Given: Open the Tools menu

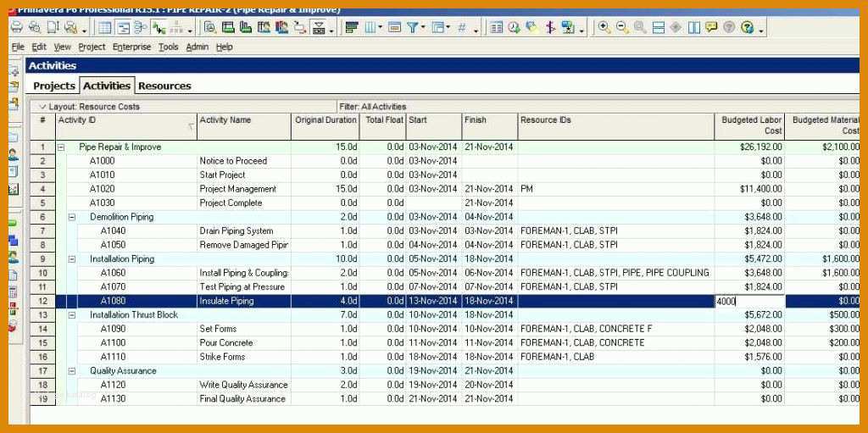Looking at the screenshot, I should coord(169,47).
